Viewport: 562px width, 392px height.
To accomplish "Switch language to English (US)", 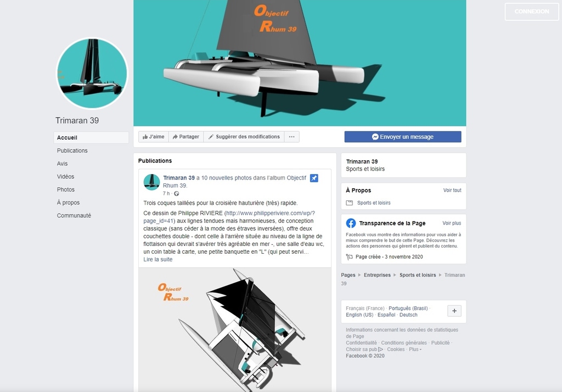I will point(359,315).
